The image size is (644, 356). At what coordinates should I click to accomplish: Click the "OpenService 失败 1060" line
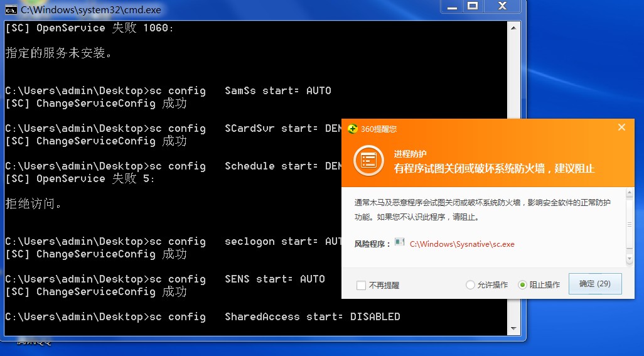(x=89, y=28)
